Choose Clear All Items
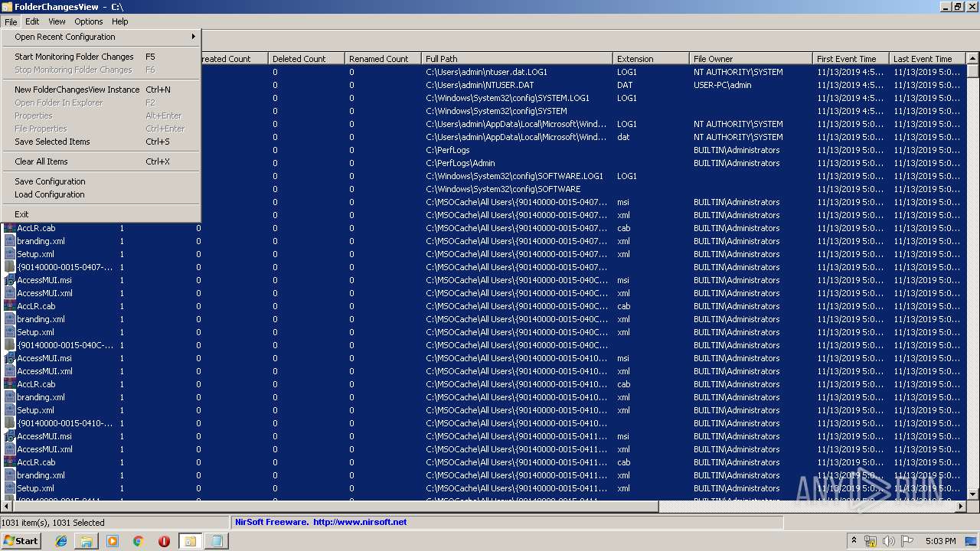The width and height of the screenshot is (980, 551). [100, 161]
